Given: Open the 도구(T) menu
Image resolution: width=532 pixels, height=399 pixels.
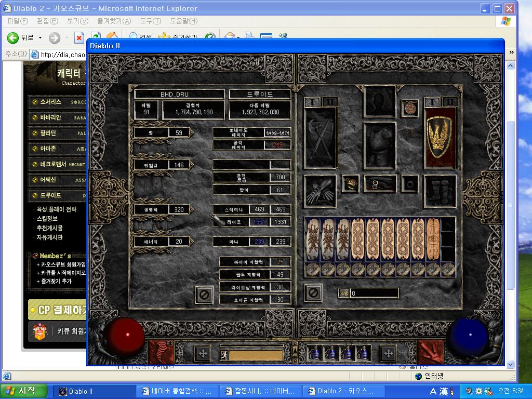Looking at the screenshot, I should click(150, 21).
